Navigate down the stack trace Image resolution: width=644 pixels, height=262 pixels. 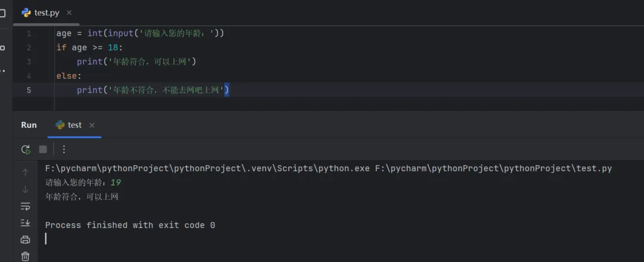(x=25, y=189)
